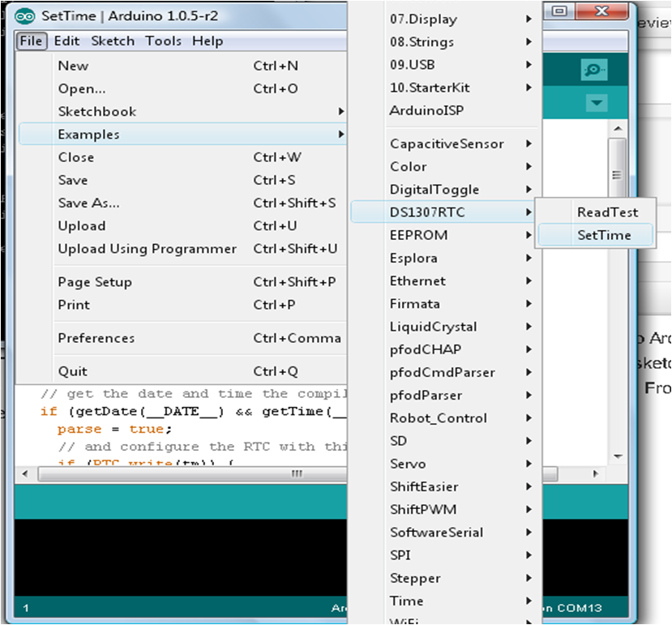Click the Arduino logo in title bar

click(x=25, y=16)
